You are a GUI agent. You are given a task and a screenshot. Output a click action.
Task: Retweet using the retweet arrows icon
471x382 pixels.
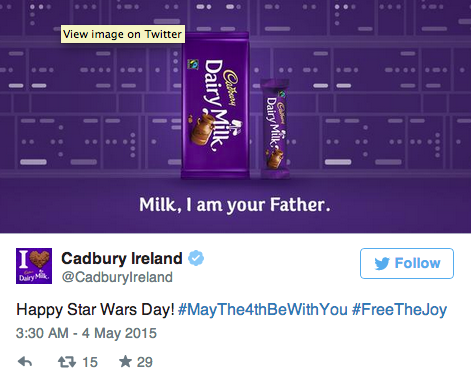(67, 362)
